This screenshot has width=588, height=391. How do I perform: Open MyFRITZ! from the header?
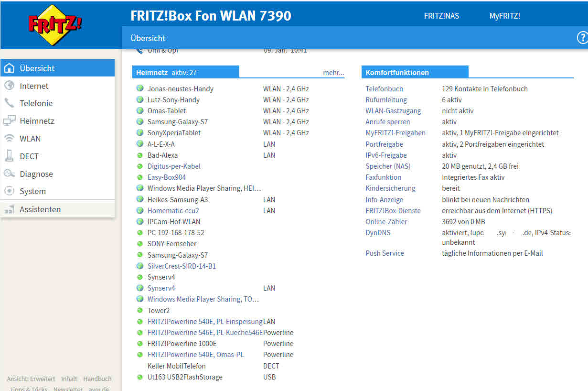tap(504, 16)
